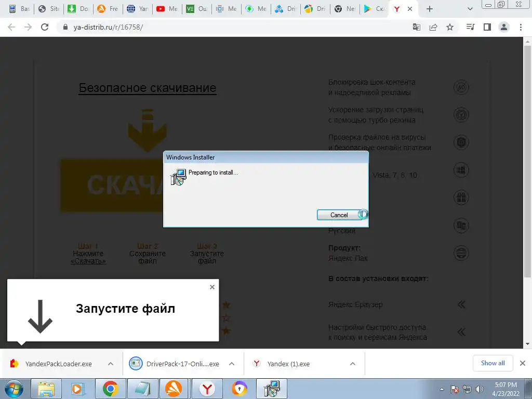Switch to the YouTube 'Me' tab
This screenshot has width=532, height=399.
click(x=167, y=9)
